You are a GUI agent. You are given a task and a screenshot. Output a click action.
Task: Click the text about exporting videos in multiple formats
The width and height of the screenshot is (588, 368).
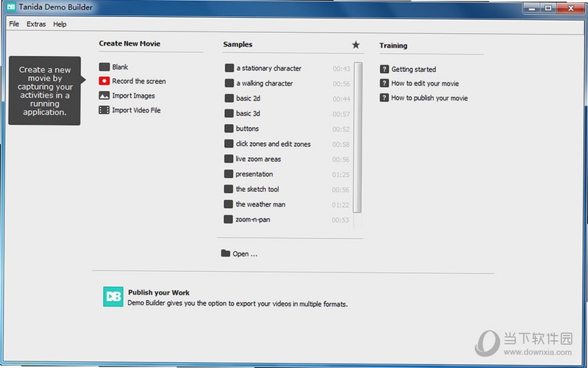click(237, 303)
